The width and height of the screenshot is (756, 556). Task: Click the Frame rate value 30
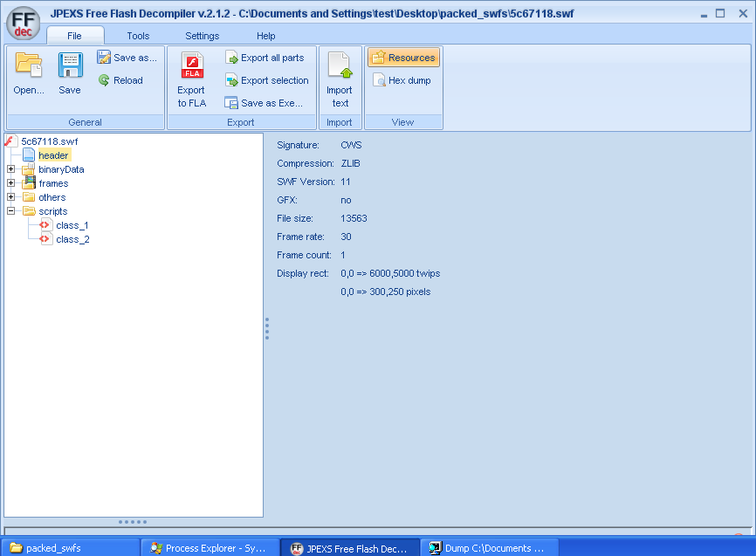(346, 237)
